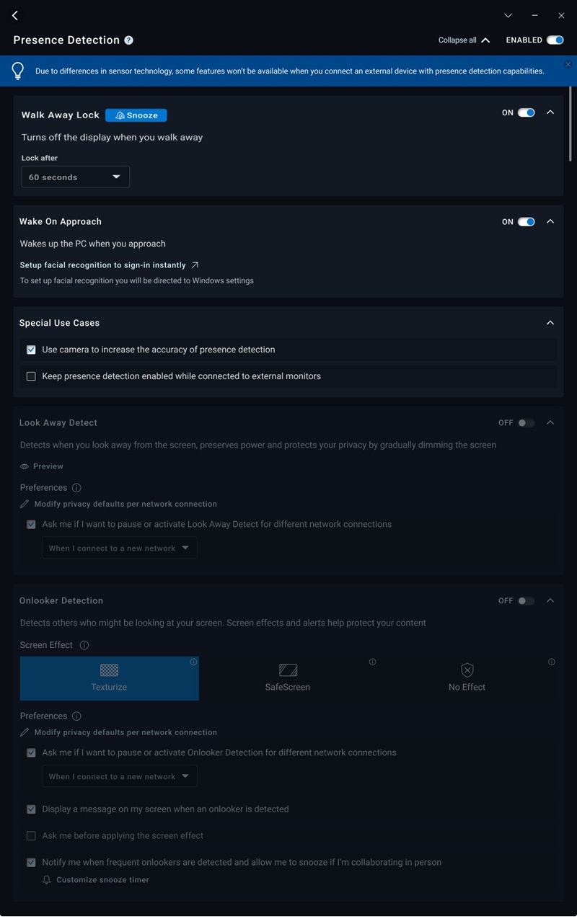Click Preview eye icon in Look Away Detect
Image resolution: width=577 pixels, height=924 pixels.
(x=25, y=466)
